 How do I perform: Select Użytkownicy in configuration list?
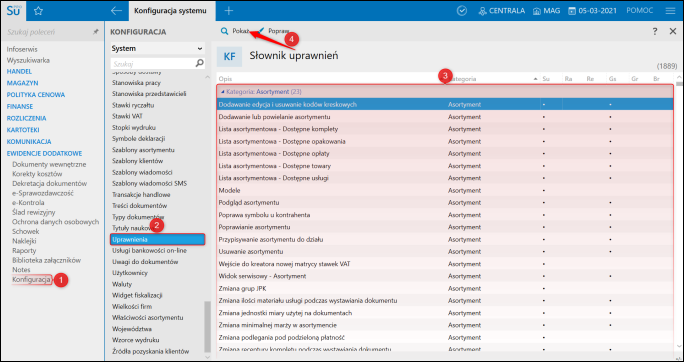click(x=130, y=273)
